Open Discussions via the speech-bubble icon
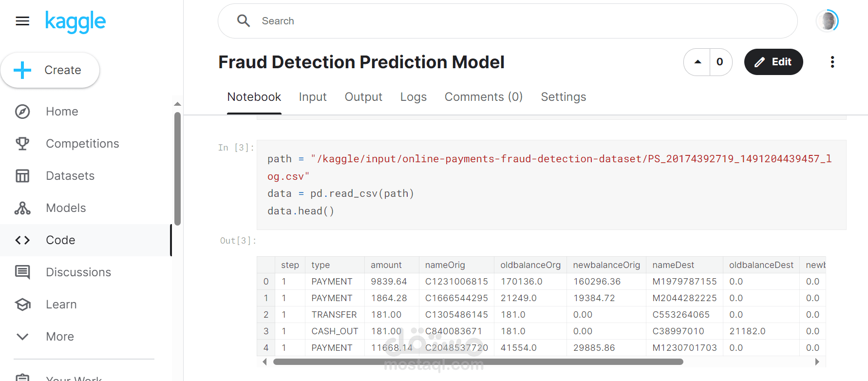 point(22,272)
